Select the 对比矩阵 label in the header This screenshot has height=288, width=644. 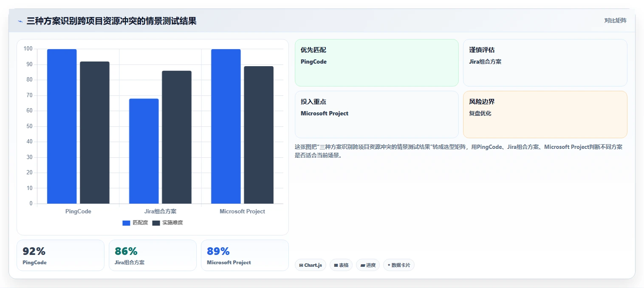(615, 20)
